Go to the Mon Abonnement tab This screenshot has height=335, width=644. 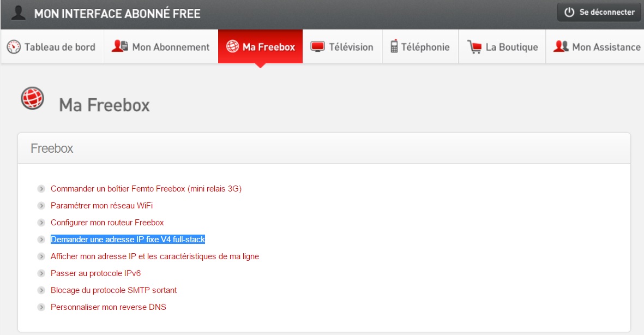point(171,47)
